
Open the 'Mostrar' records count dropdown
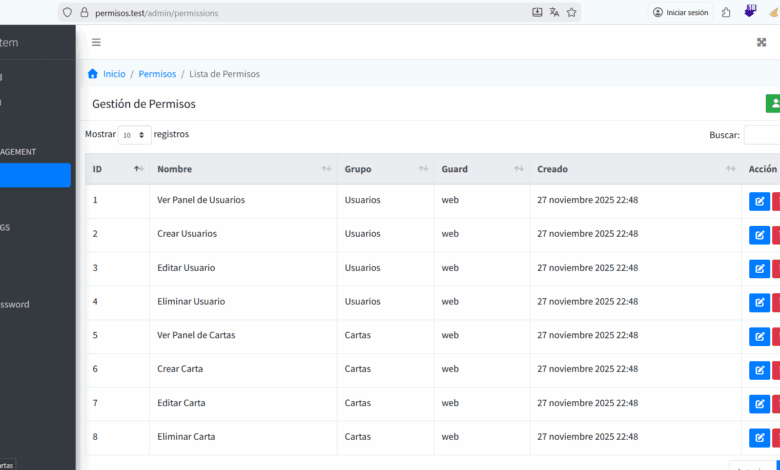[x=134, y=135]
